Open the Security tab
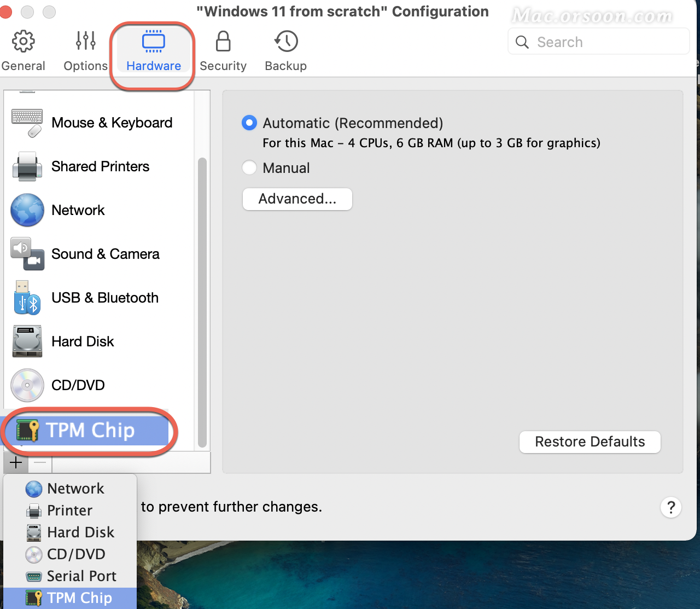Image resolution: width=700 pixels, height=609 pixels. (223, 51)
